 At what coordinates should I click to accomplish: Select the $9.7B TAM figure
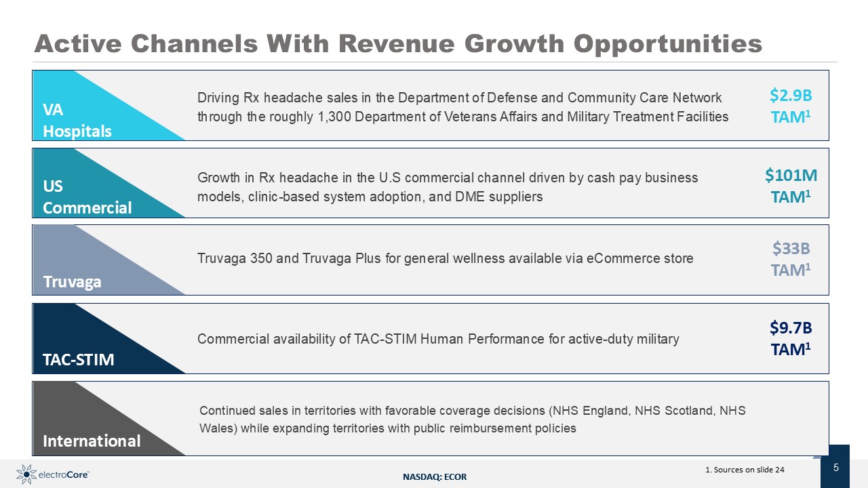pos(790,338)
